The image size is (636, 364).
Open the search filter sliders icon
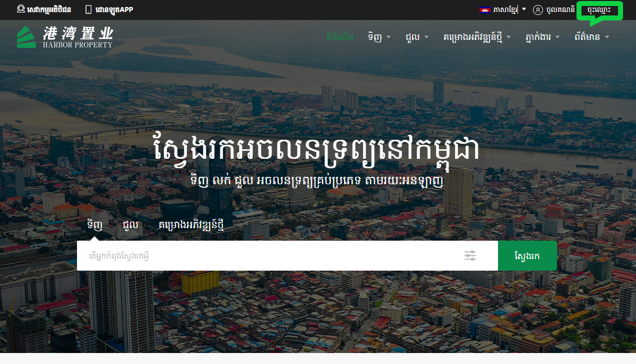pyautogui.click(x=470, y=256)
